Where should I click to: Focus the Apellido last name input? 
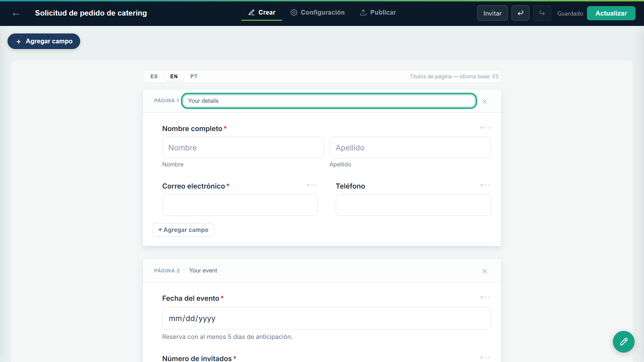(410, 148)
